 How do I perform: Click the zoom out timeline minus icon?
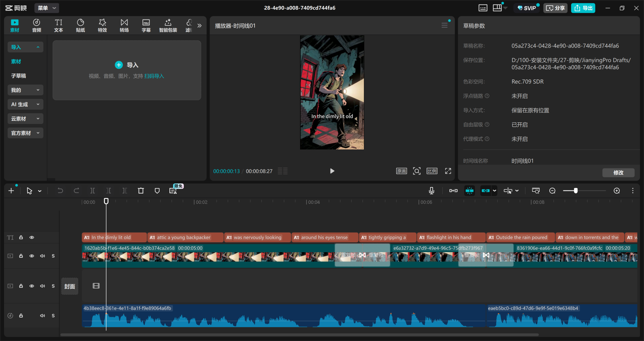click(x=552, y=191)
